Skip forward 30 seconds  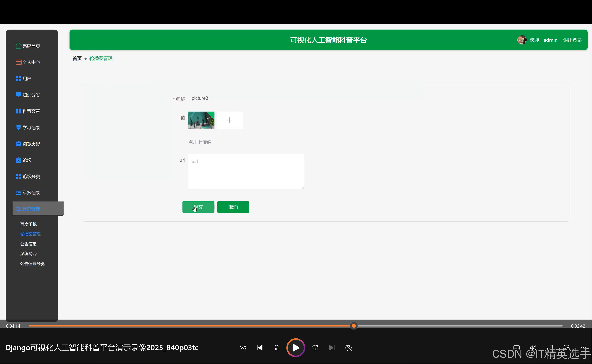point(315,348)
